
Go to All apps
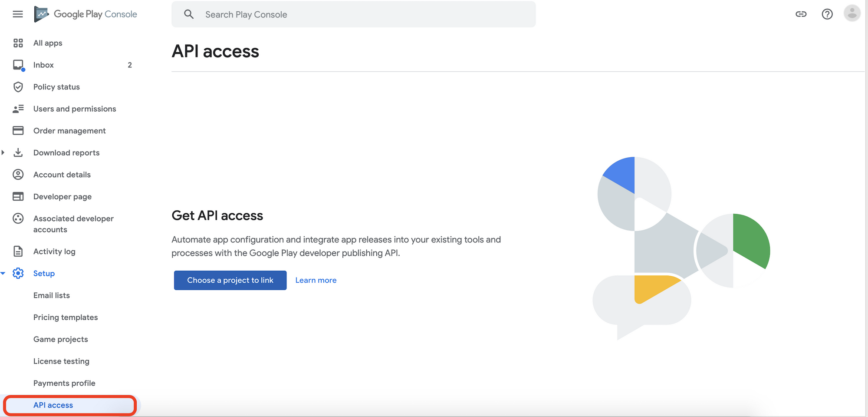pos(48,43)
